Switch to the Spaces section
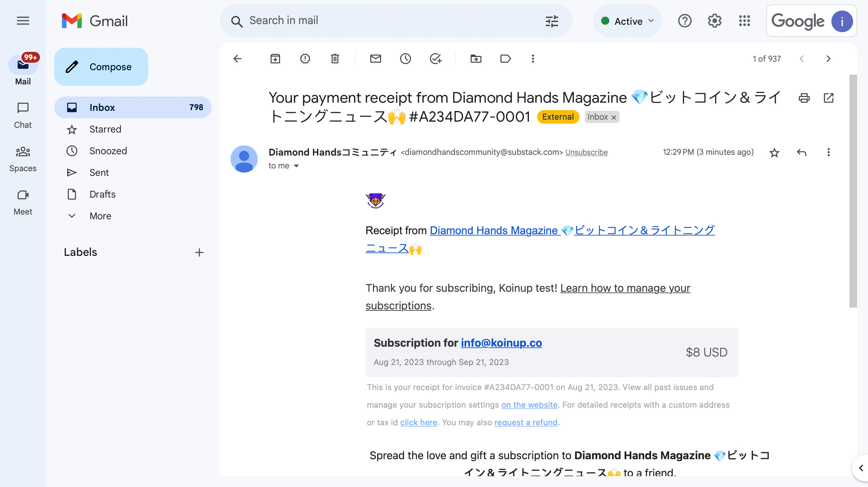 [23, 159]
